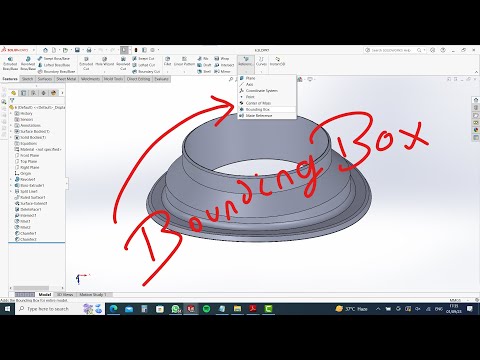Click the Extruded Cut tool
Viewport: 480px width, 360px height.
click(86, 63)
